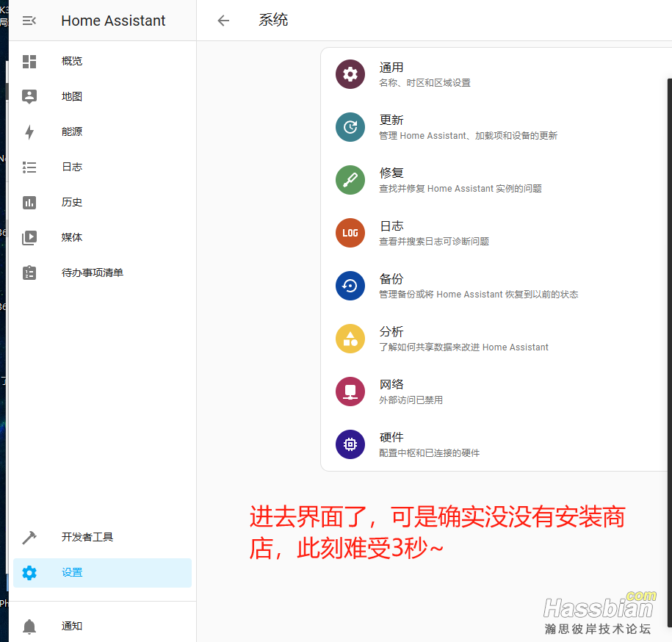672x642 pixels.
Task: Click the yellow 分析 shapes icon
Action: tap(350, 339)
